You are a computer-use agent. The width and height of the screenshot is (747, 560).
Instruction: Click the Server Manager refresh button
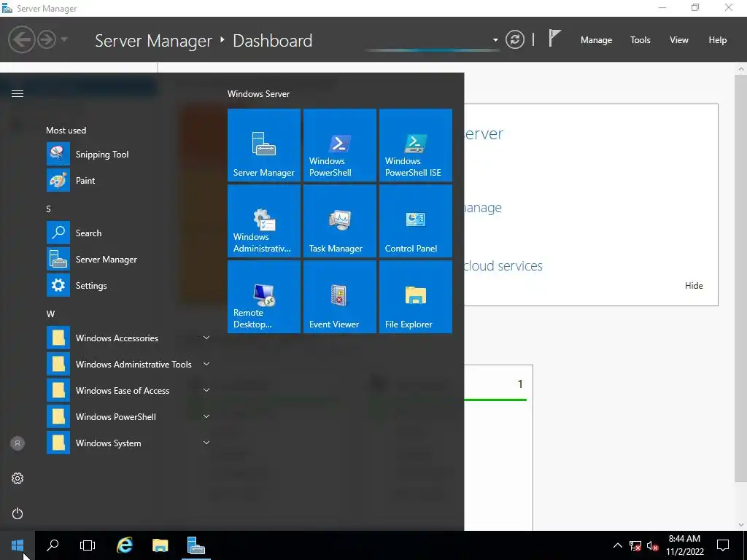coord(515,39)
